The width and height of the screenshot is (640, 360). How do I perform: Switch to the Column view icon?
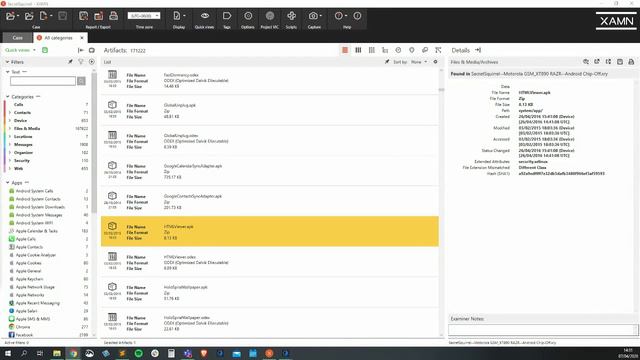[358, 50]
